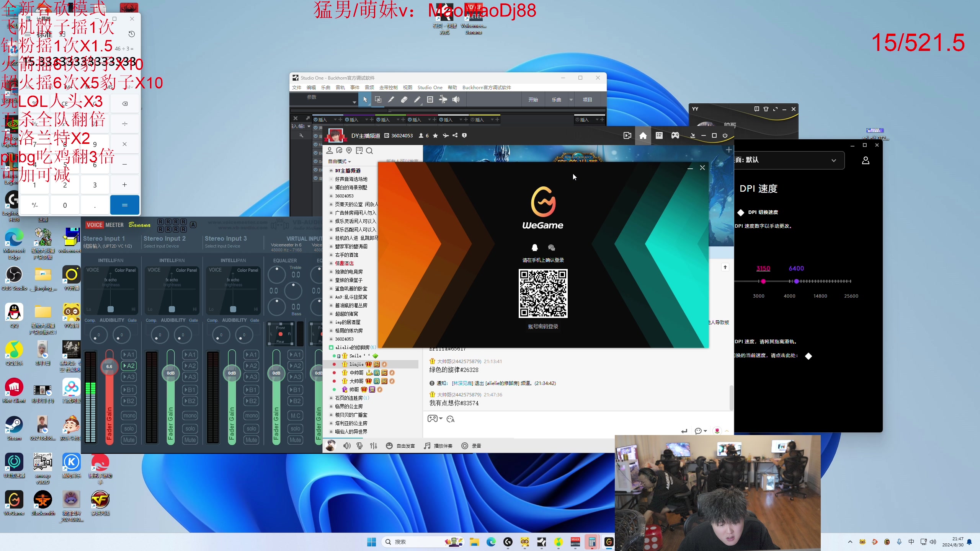The width and height of the screenshot is (980, 551).
Task: Disable A2 routing on Stereo Input 1
Action: click(129, 366)
